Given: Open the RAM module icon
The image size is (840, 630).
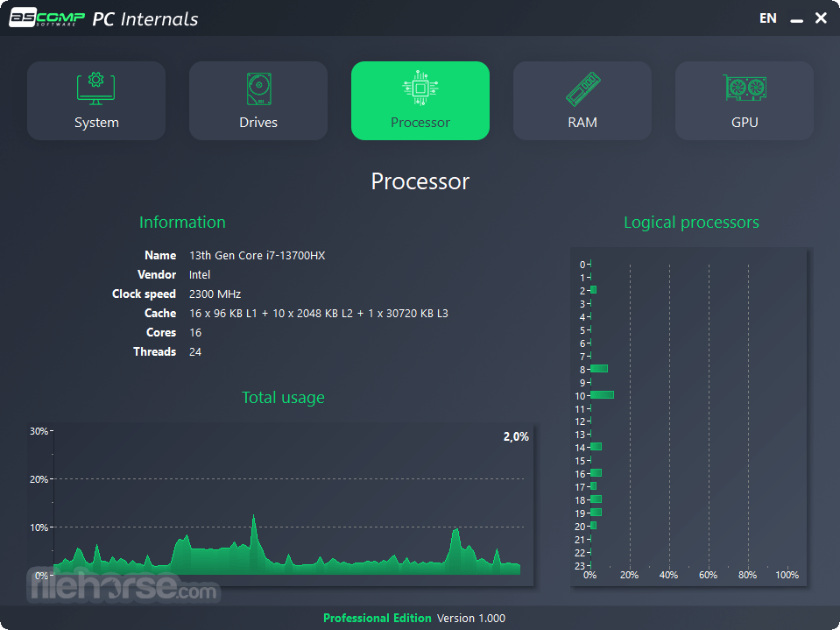Looking at the screenshot, I should tap(582, 88).
